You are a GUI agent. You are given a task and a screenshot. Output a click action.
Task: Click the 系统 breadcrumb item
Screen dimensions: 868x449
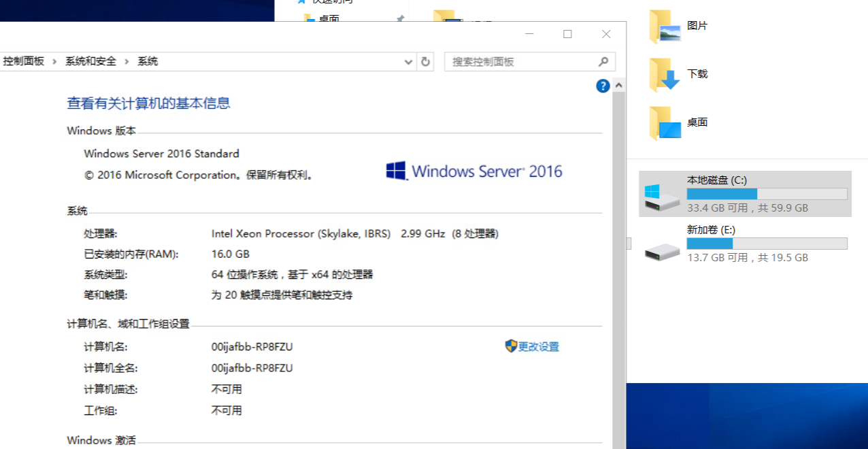click(x=148, y=61)
